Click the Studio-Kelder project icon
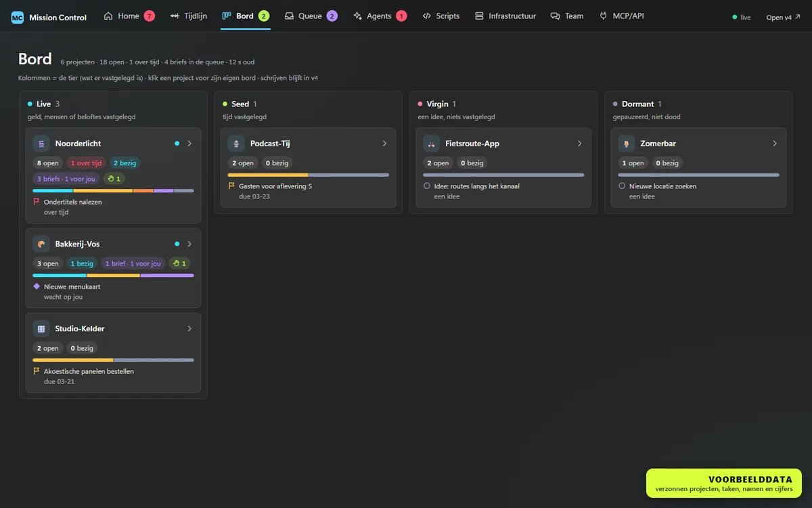This screenshot has height=508, width=812. tap(41, 329)
